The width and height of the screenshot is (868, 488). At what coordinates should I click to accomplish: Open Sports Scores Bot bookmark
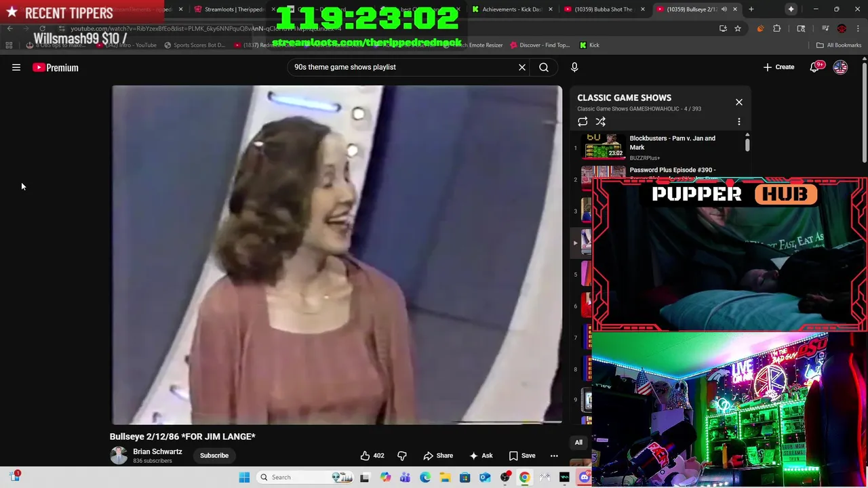coord(194,45)
